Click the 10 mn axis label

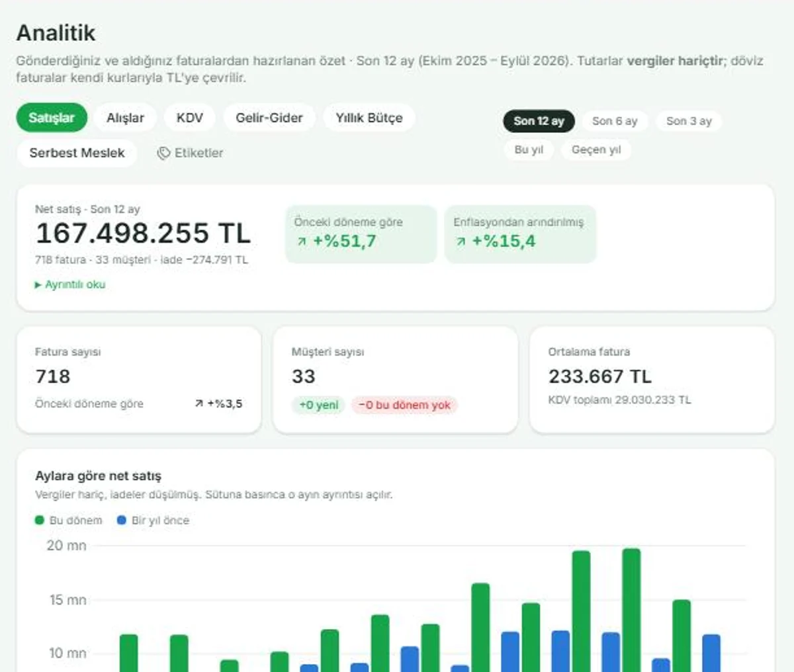67,653
